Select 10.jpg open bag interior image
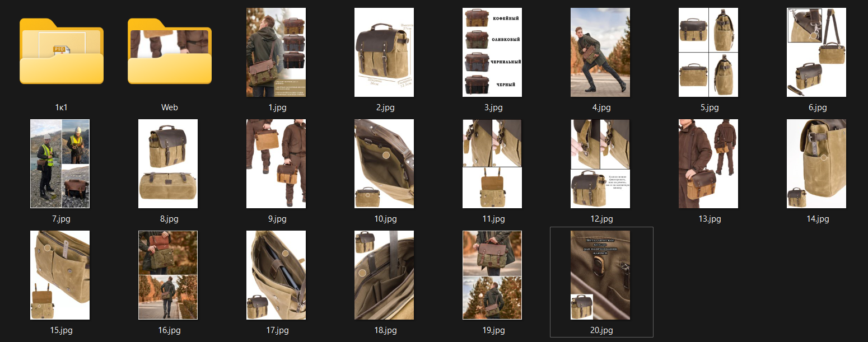The width and height of the screenshot is (868, 342). tap(384, 163)
